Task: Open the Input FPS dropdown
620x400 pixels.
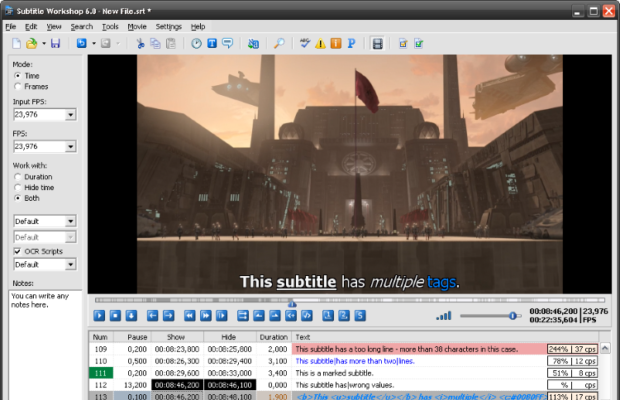Action: pos(70,115)
